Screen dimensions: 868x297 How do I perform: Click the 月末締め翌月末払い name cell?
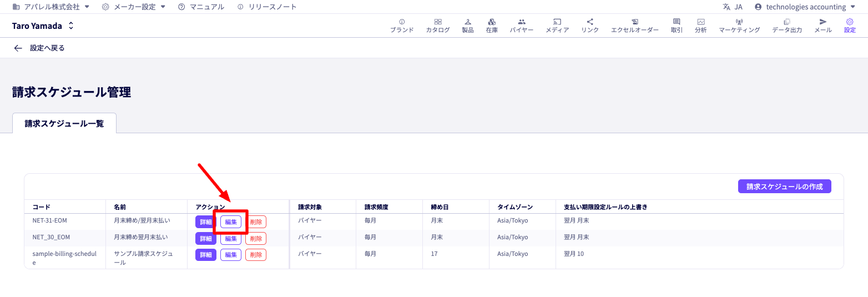coord(140,237)
